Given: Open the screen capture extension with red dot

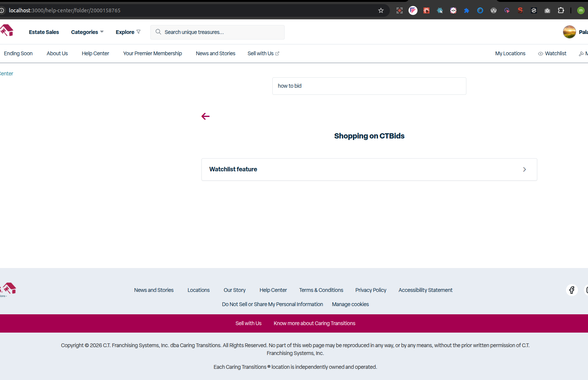Looking at the screenshot, I should (x=400, y=10).
